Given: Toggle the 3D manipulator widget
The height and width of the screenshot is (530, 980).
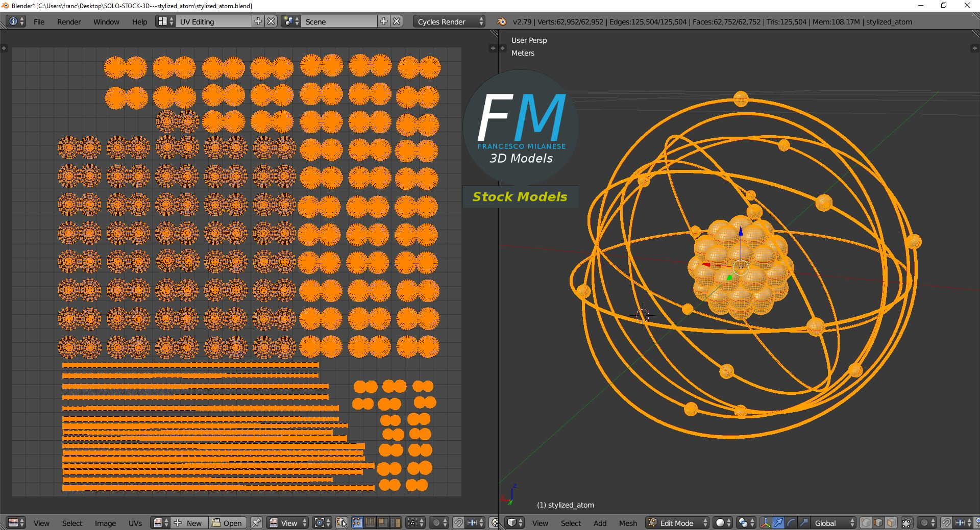Looking at the screenshot, I should pos(766,523).
